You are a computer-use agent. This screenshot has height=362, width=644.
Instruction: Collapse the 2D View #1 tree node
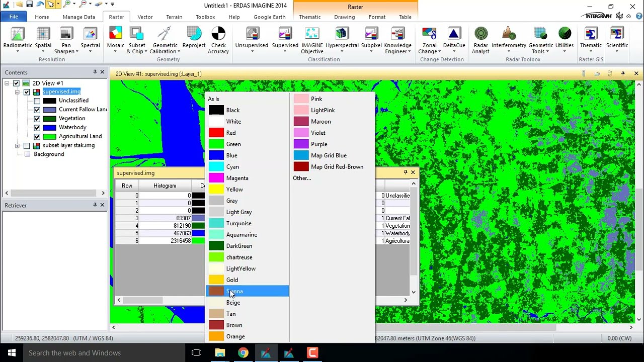point(7,83)
